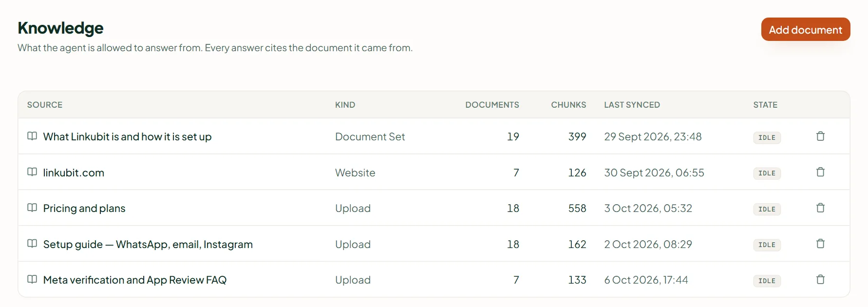Click the book icon beside 'What Linkubit is and how it is set up'
Screen dimensions: 868x307
32,136
